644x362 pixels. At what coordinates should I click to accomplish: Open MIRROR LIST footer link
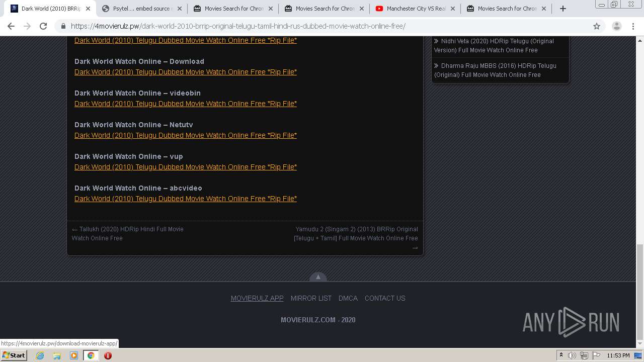311,298
